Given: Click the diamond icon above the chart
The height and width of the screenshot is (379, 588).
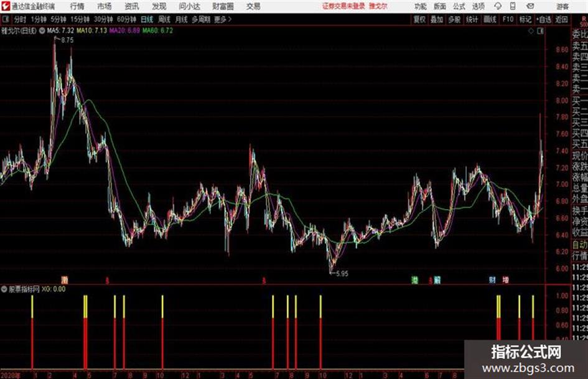Looking at the screenshot, I should point(531,31).
